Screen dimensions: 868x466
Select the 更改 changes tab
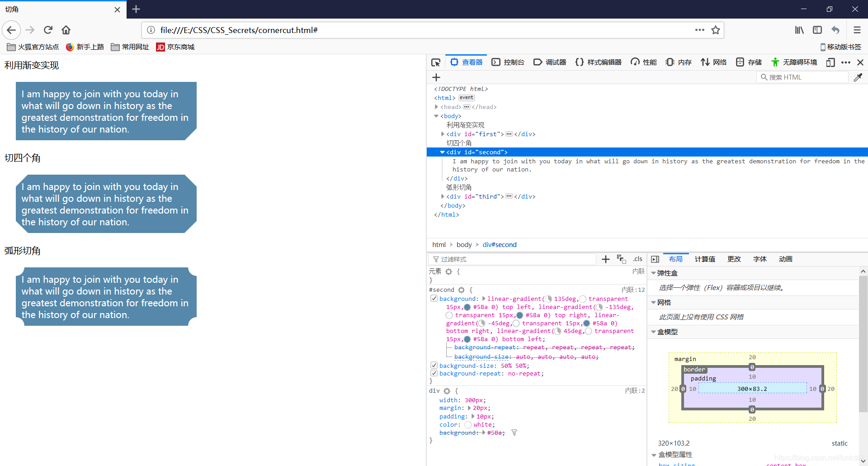(x=734, y=259)
